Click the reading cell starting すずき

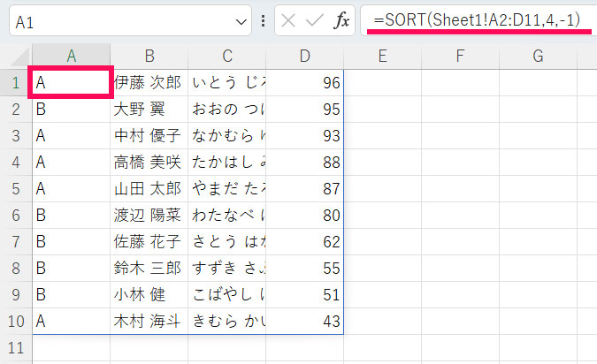(227, 269)
